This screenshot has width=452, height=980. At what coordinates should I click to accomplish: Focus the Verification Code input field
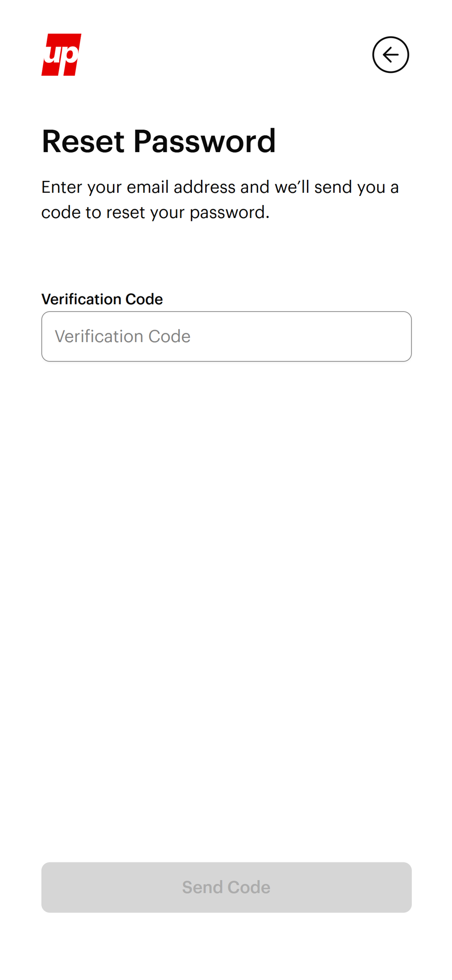(x=226, y=336)
